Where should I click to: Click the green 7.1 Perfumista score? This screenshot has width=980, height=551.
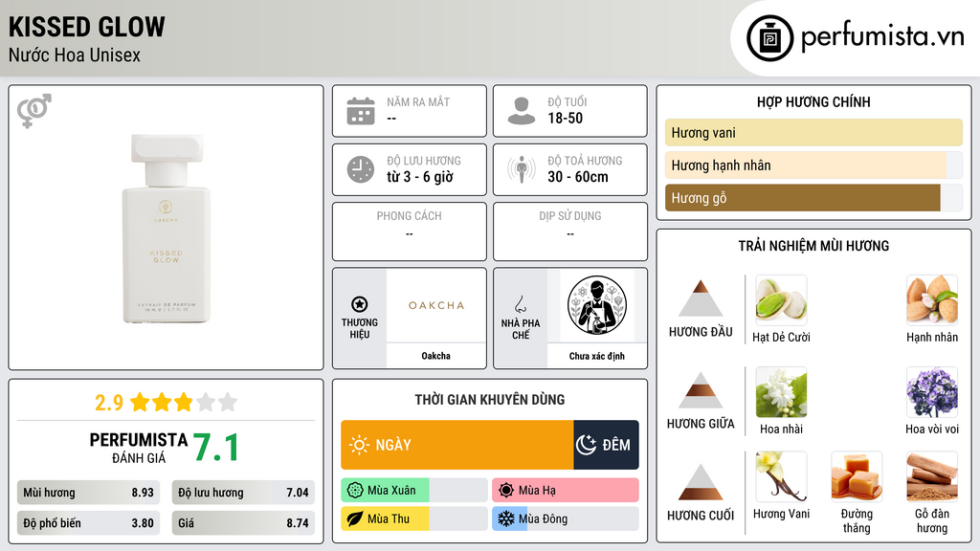[215, 448]
